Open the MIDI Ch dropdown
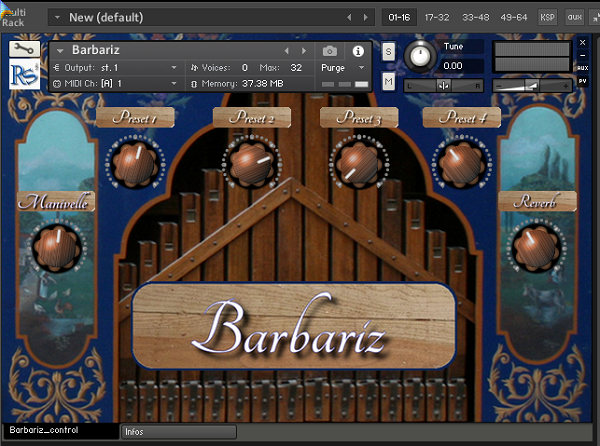Image resolution: width=600 pixels, height=446 pixels. pyautogui.click(x=115, y=83)
